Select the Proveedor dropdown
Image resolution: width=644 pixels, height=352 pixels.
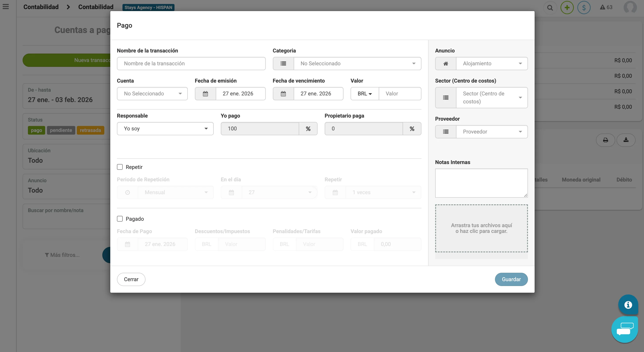[x=491, y=132]
